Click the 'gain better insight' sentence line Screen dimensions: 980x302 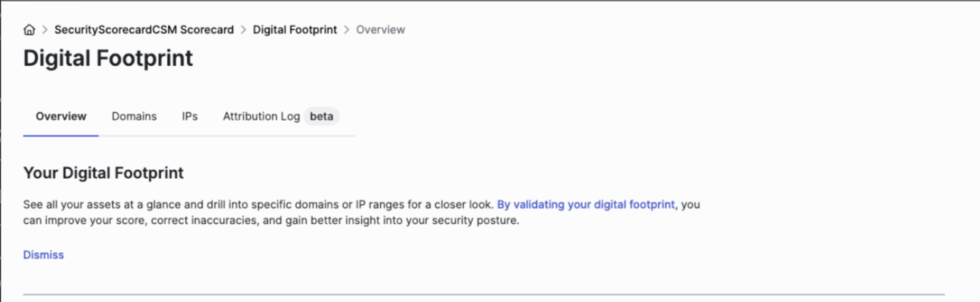coord(271,221)
